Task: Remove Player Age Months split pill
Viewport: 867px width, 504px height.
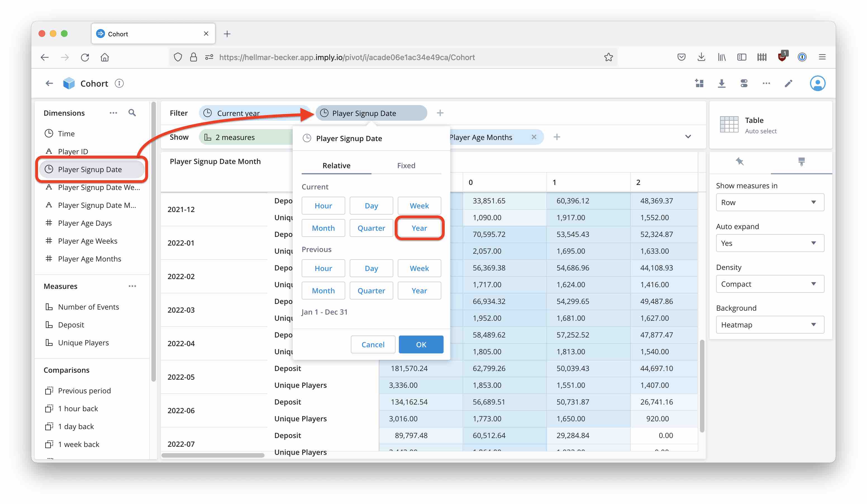Action: click(x=533, y=137)
